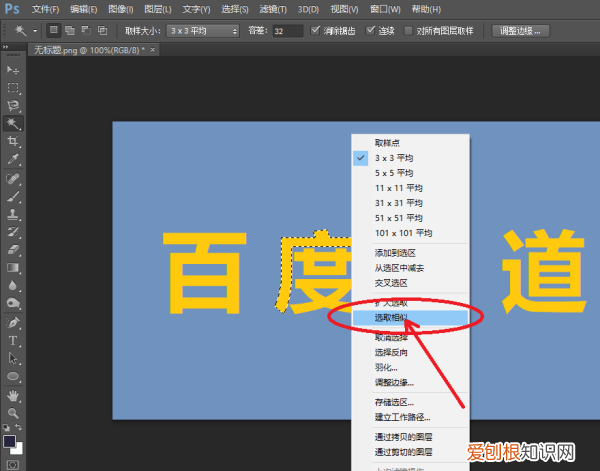Viewport: 600px width, 471px height.
Task: Open the 窗口(W) menu
Action: pos(385,9)
